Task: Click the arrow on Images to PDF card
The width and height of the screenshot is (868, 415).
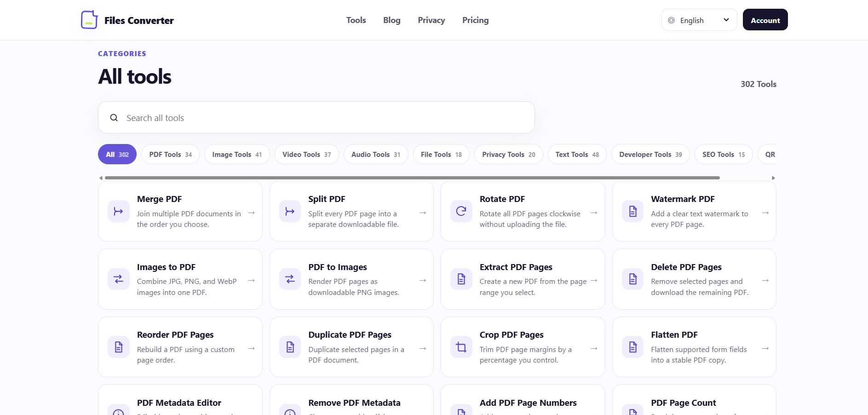Action: click(251, 280)
